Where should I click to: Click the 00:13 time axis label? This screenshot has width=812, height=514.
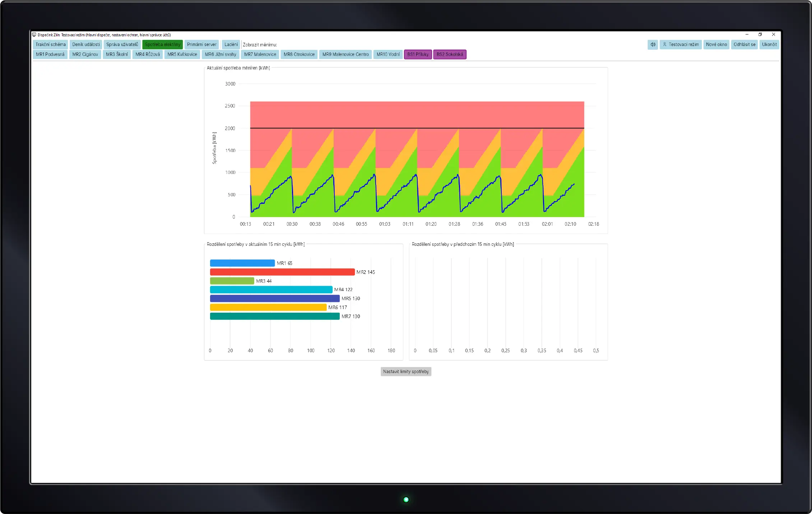coord(246,224)
